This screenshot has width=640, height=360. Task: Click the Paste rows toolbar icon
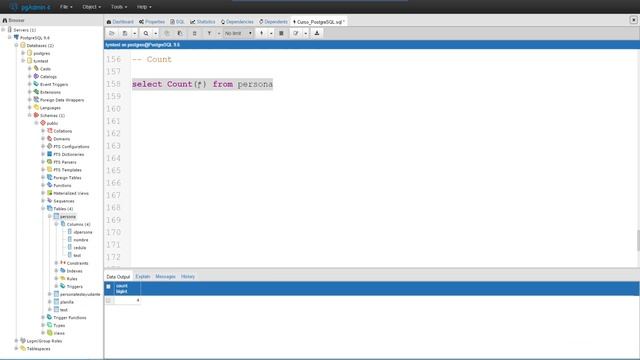click(180, 33)
